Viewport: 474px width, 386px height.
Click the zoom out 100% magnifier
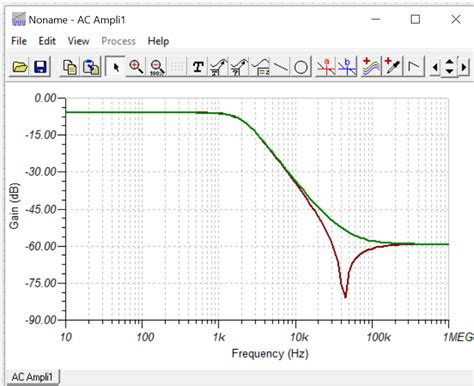pyautogui.click(x=157, y=67)
